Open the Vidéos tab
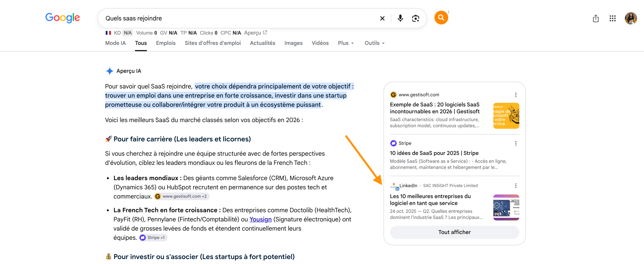The height and width of the screenshot is (264, 644). click(320, 43)
